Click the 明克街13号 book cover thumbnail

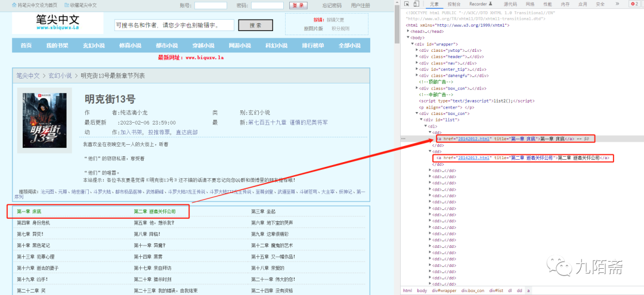point(44,120)
